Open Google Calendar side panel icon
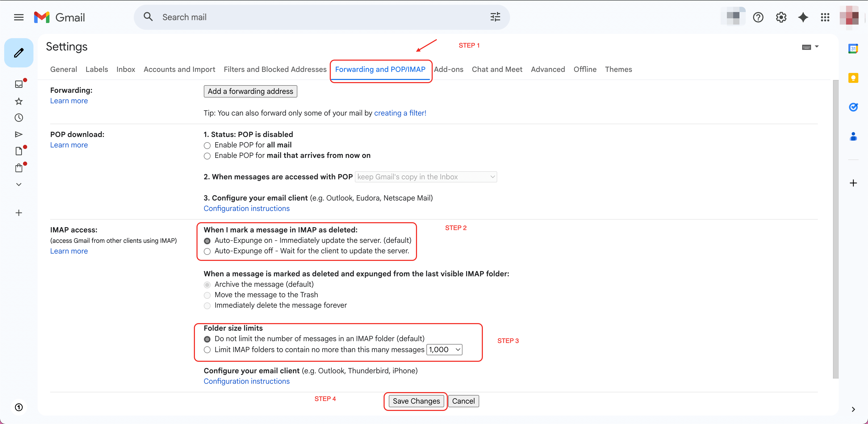Screen dimensions: 868x424 (853, 49)
